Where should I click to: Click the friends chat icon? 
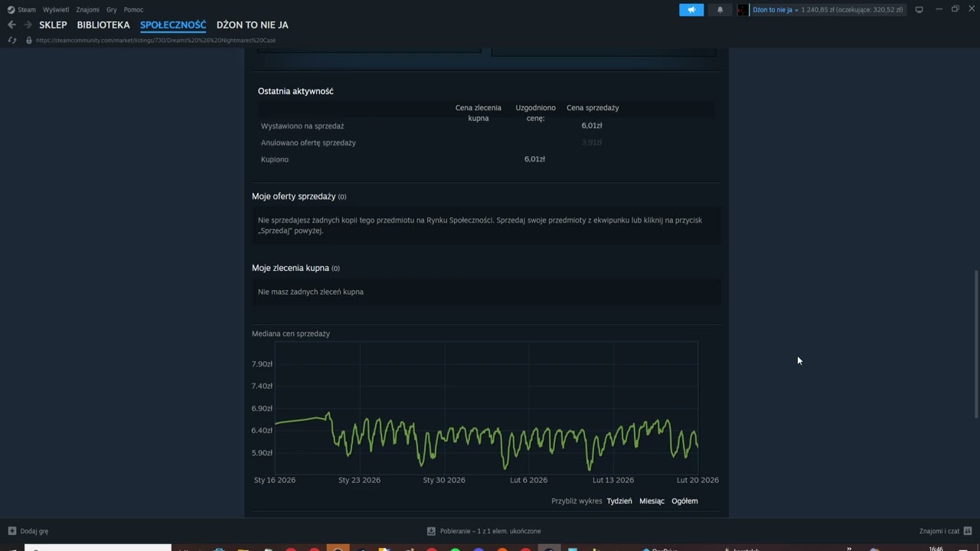pos(969,531)
